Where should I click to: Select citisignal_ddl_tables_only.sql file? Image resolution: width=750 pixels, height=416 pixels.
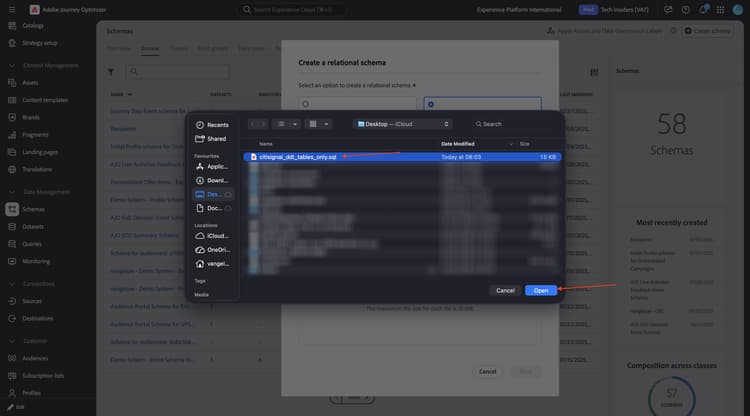(x=402, y=157)
